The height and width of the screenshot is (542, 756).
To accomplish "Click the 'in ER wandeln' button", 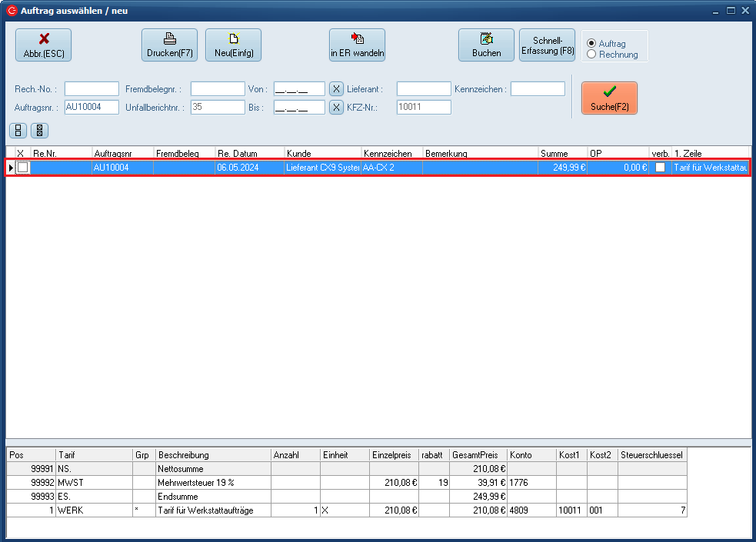I will pyautogui.click(x=357, y=45).
